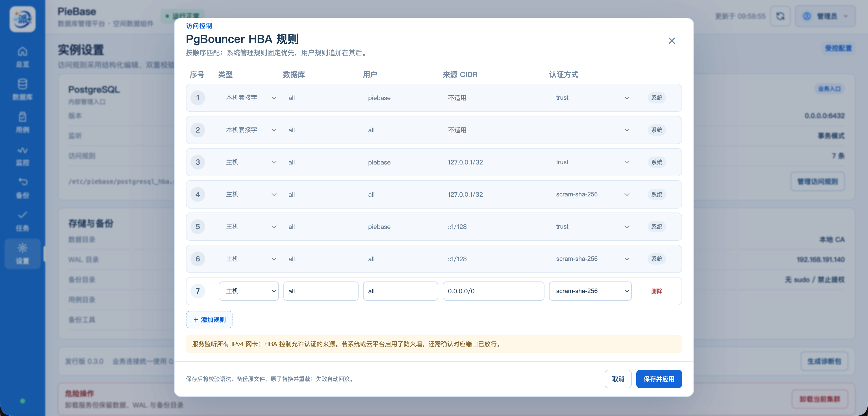Click 系统 badge on rule 5
The width and height of the screenshot is (868, 416).
click(x=656, y=227)
